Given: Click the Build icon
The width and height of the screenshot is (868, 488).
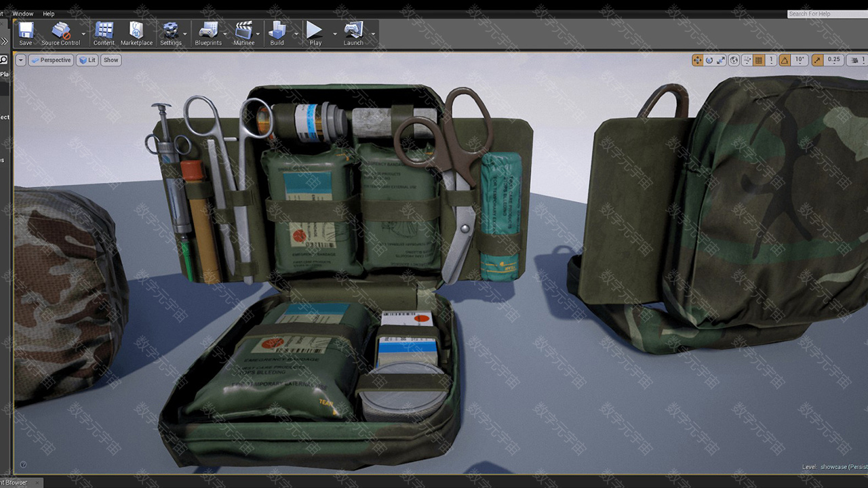Looking at the screenshot, I should [277, 33].
